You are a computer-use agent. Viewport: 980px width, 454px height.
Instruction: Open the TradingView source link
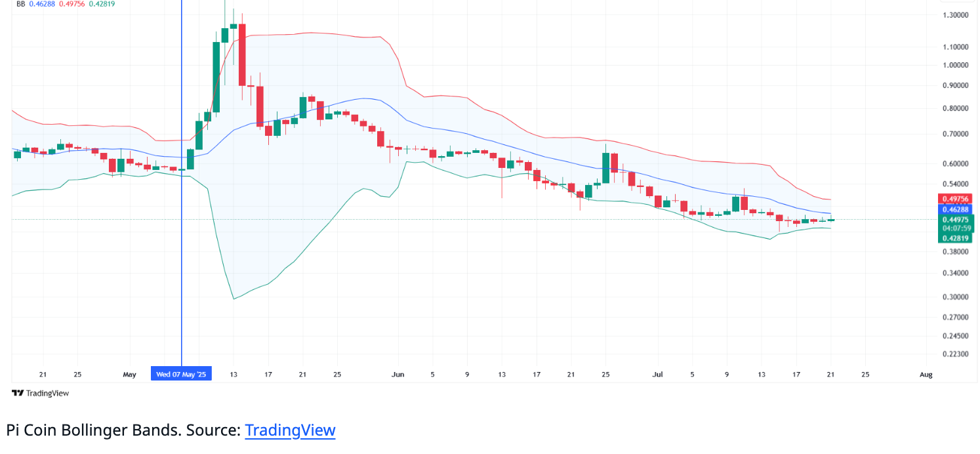click(x=290, y=430)
